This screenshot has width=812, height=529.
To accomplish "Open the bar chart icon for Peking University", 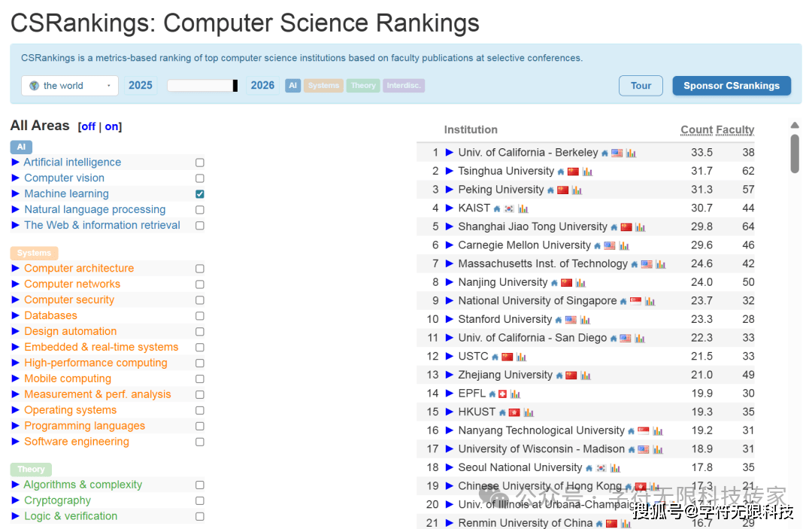I will coord(577,190).
